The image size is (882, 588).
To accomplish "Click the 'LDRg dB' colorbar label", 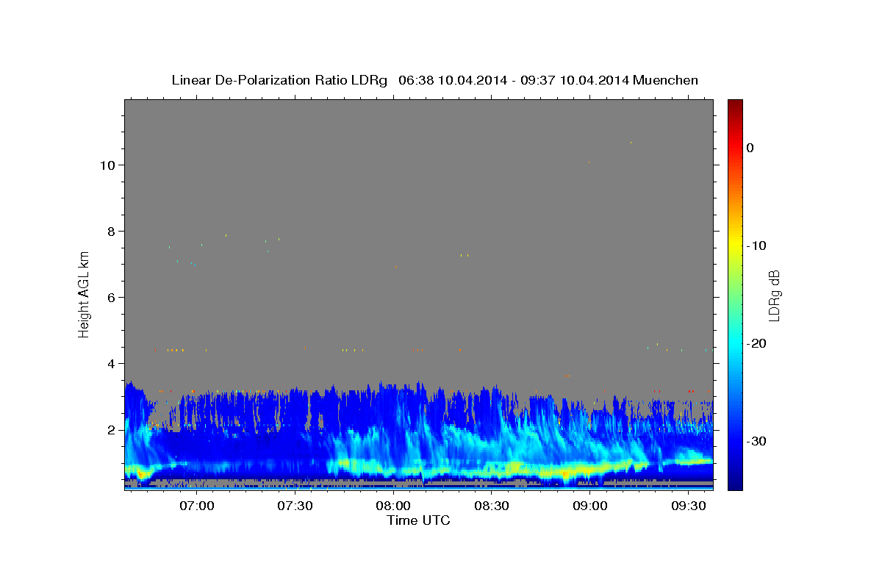I will click(x=773, y=295).
